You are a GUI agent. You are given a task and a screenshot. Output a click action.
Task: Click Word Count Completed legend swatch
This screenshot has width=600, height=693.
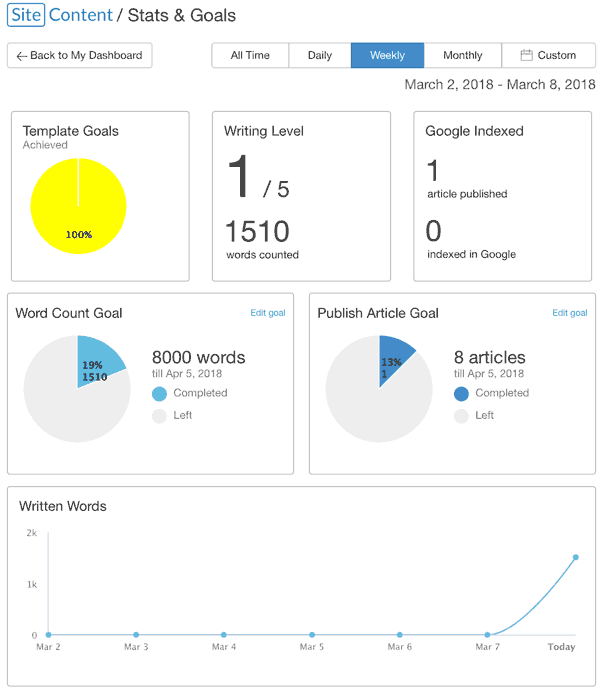click(159, 393)
